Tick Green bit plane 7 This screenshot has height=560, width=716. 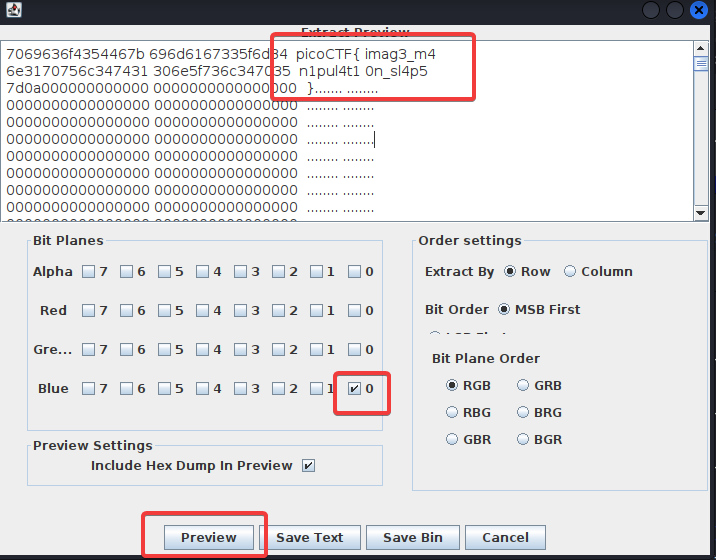(x=88, y=349)
